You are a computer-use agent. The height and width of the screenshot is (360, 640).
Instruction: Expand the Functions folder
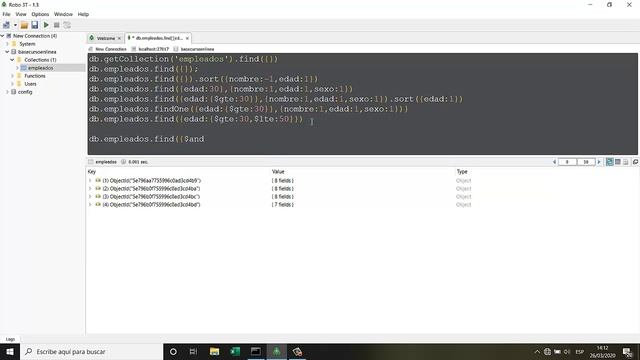click(x=12, y=76)
